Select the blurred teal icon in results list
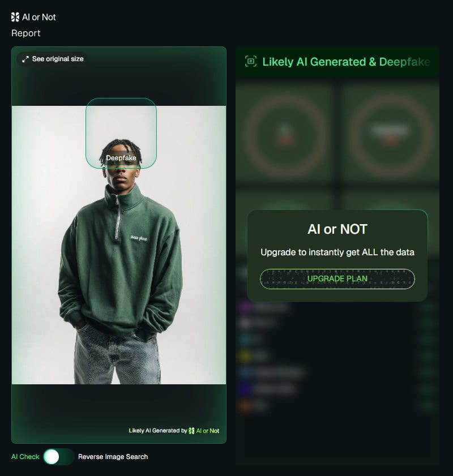This screenshot has height=476, width=453. coord(245,339)
